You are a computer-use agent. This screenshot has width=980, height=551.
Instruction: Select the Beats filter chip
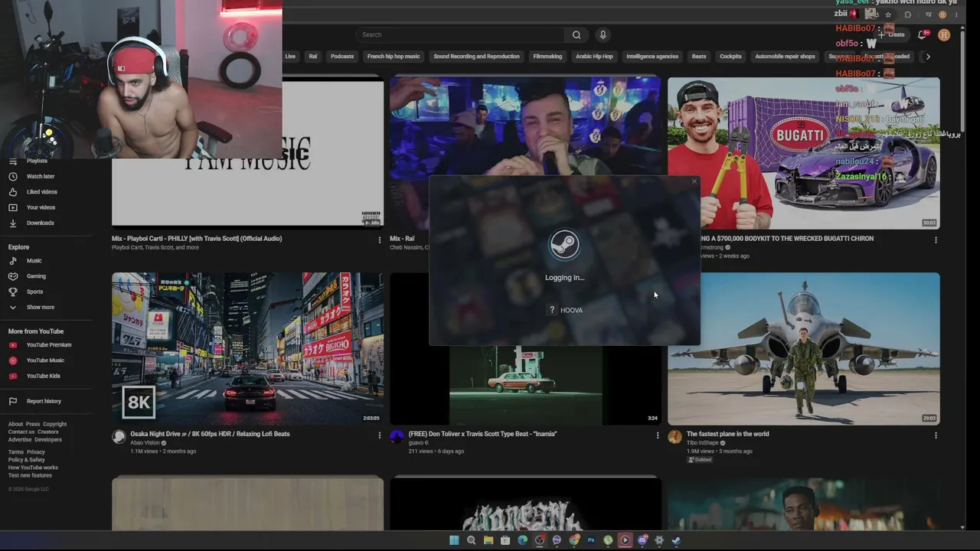[x=699, y=56]
